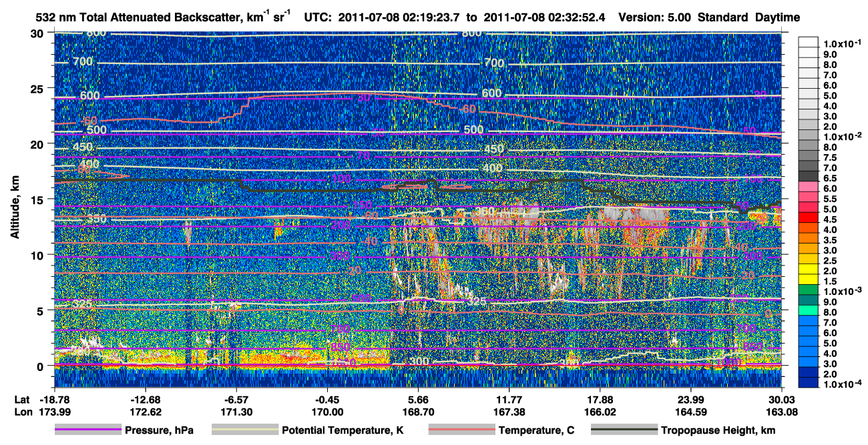Click the Potential Temperature legend line sample
Viewport: 868px width, 445px height.
pos(244,430)
